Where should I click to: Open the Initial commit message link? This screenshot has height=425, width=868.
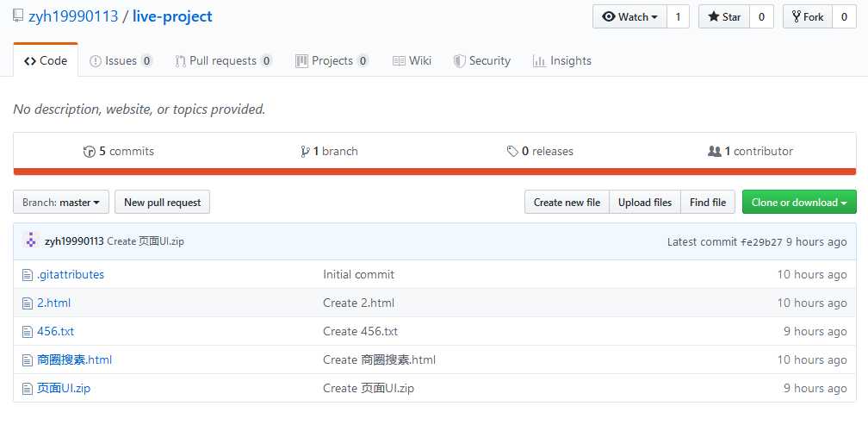[359, 275]
